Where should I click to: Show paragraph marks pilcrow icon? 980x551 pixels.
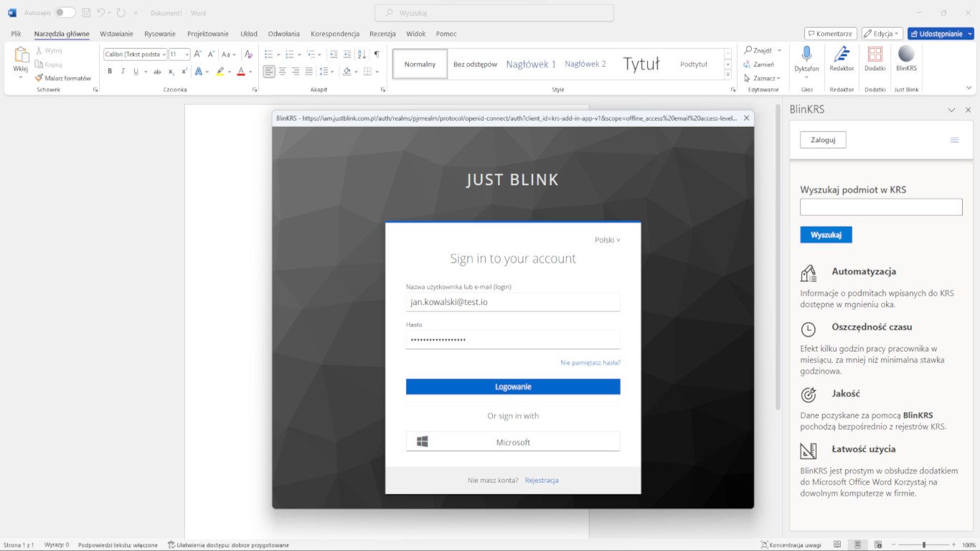[377, 54]
